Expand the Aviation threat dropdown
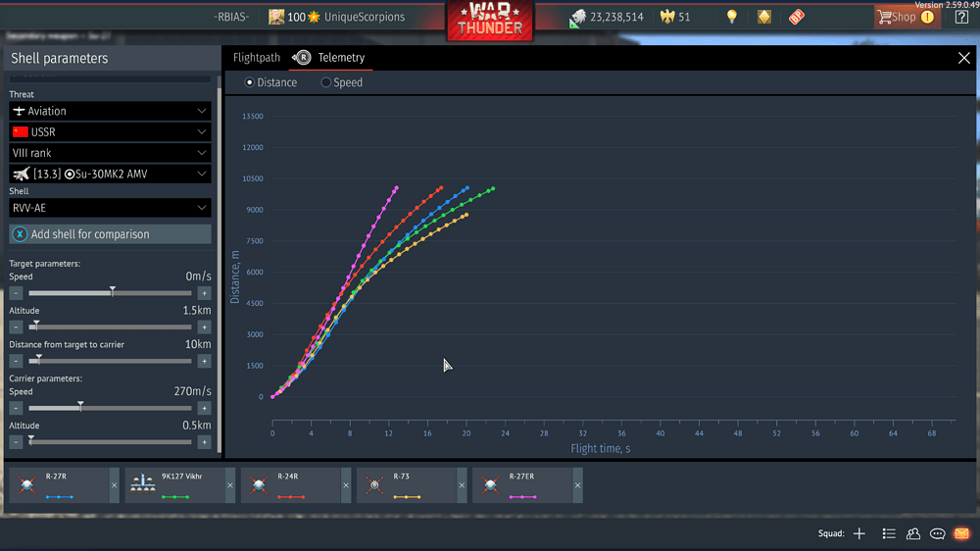The width and height of the screenshot is (980, 551). pyautogui.click(x=110, y=112)
